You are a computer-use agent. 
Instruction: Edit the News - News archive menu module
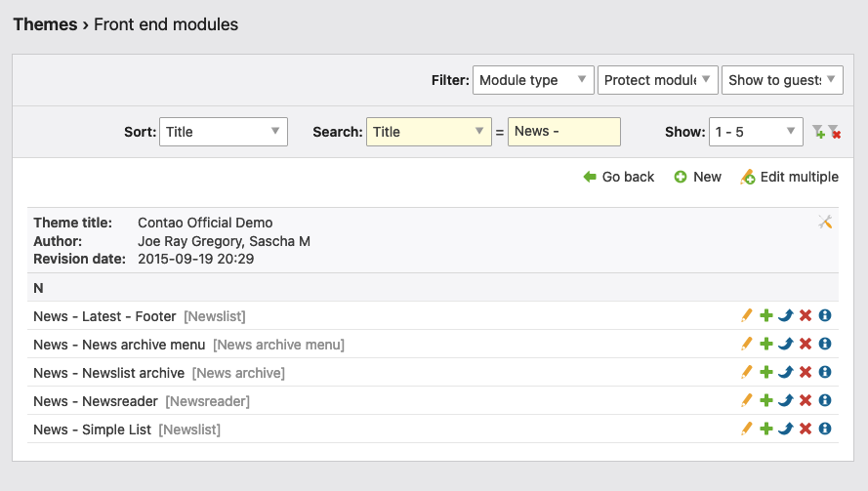coord(747,344)
